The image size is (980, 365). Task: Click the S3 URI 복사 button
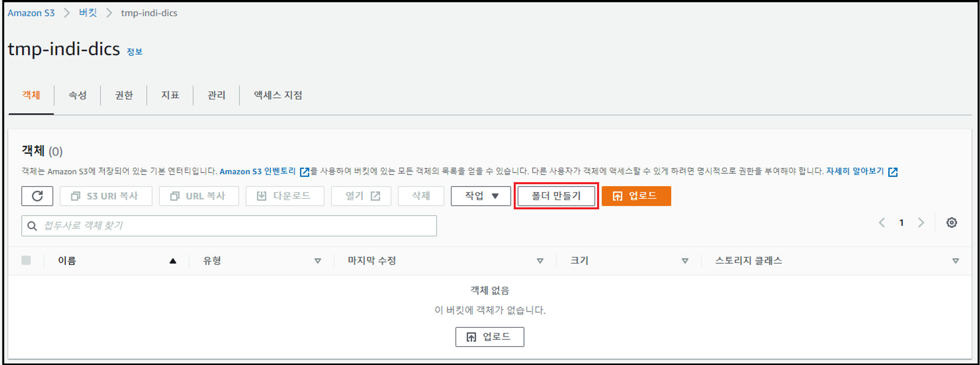click(x=106, y=196)
